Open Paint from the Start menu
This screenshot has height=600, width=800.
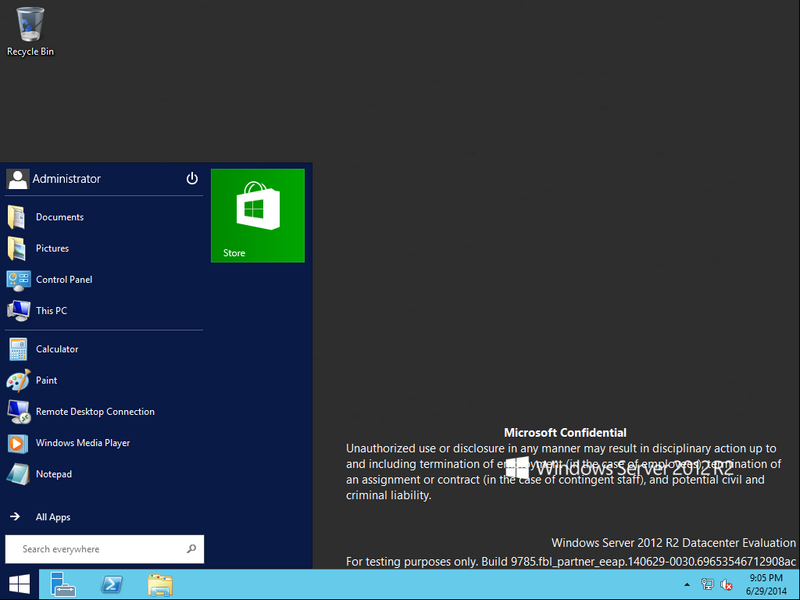coord(46,380)
